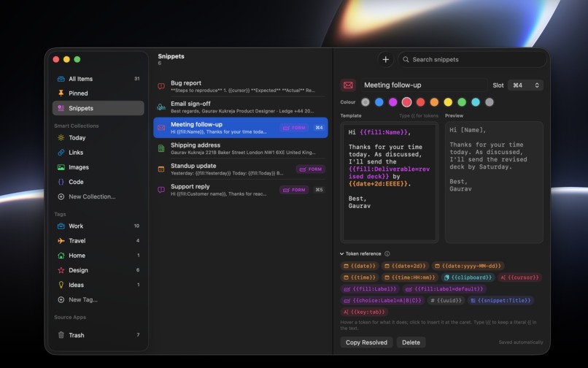Add a new snippet with plus button

pyautogui.click(x=385, y=59)
